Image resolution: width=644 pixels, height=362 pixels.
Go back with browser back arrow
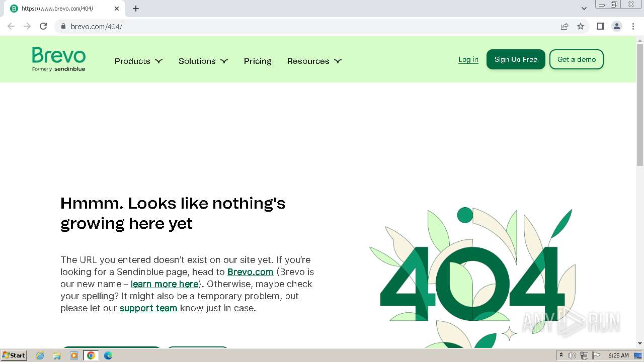point(11,26)
